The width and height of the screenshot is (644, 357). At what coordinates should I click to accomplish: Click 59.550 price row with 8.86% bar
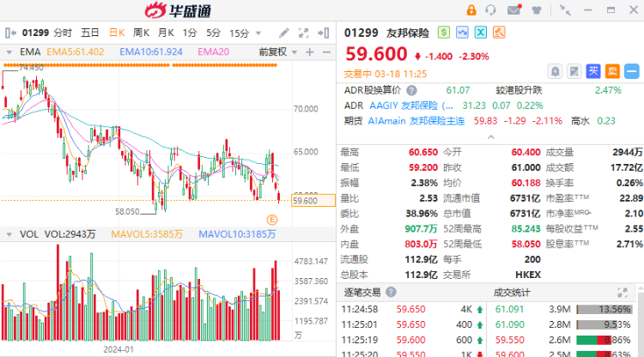tap(563, 340)
